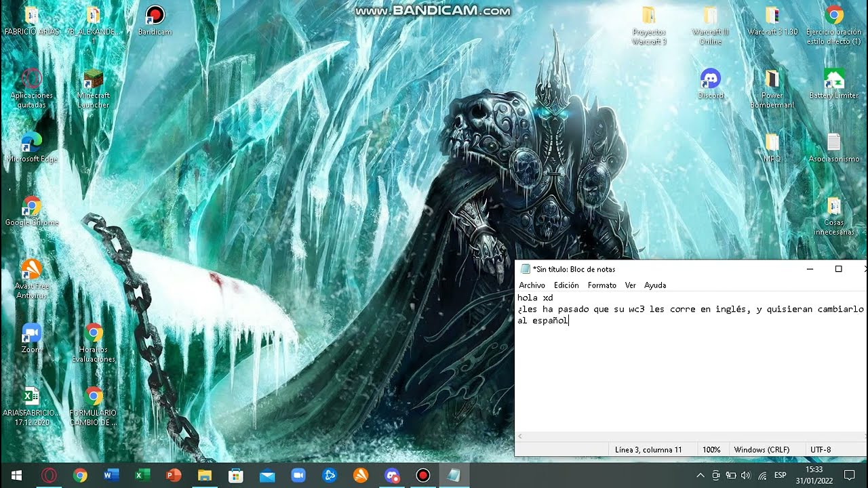Maximize the Notepad window
This screenshot has width=868, height=488.
pyautogui.click(x=838, y=269)
